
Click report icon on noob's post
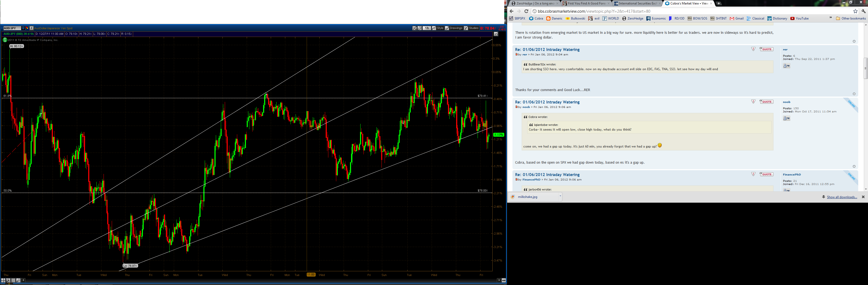coord(753,102)
